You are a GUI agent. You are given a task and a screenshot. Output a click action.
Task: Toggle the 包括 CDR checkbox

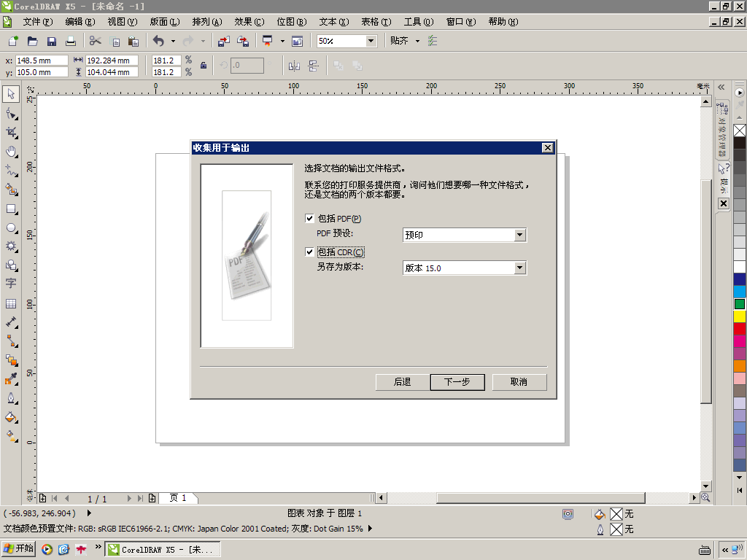point(309,252)
